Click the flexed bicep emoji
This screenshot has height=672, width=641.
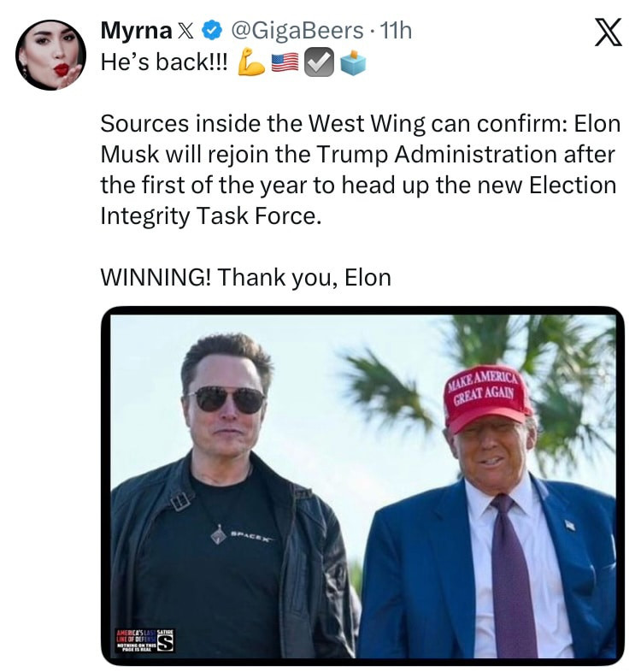(x=250, y=62)
